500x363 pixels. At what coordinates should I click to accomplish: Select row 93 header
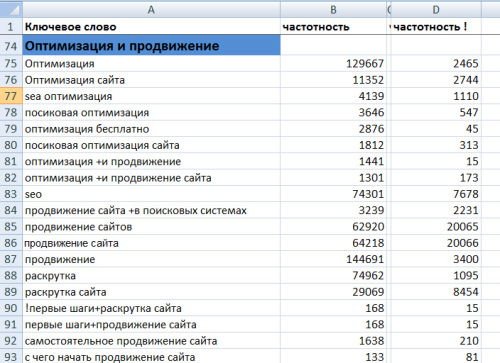pos(11,357)
